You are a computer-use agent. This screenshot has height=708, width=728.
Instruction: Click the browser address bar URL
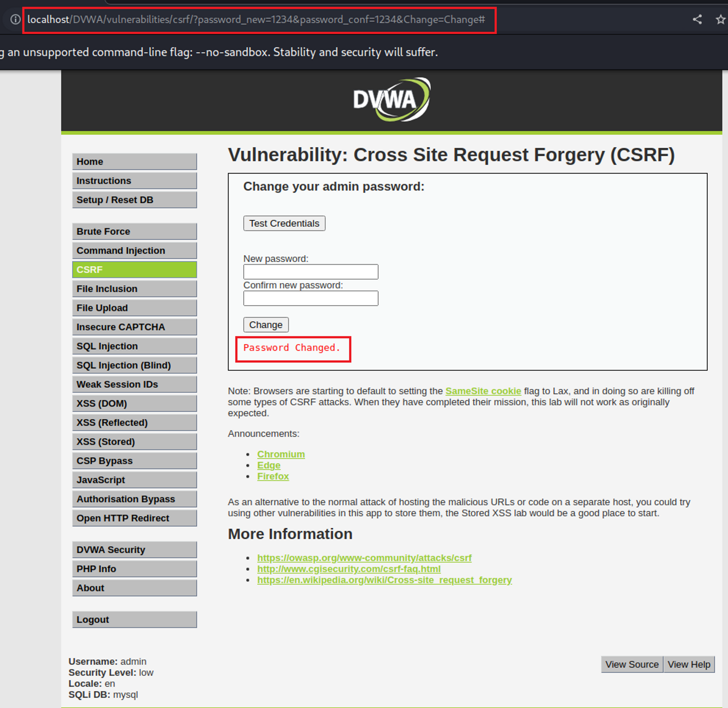click(x=256, y=19)
